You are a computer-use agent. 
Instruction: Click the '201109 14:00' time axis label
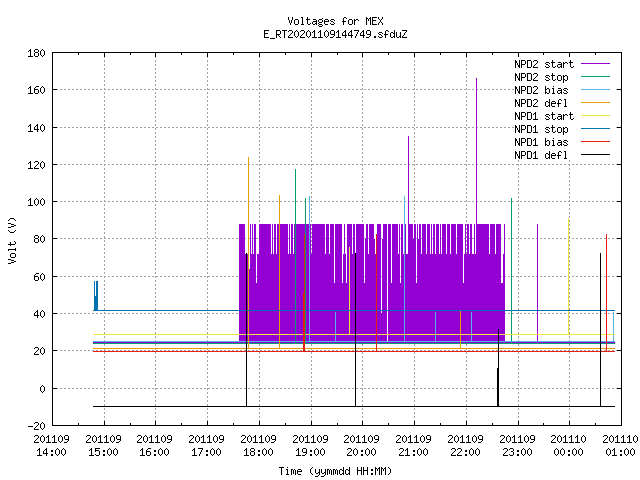point(51,446)
